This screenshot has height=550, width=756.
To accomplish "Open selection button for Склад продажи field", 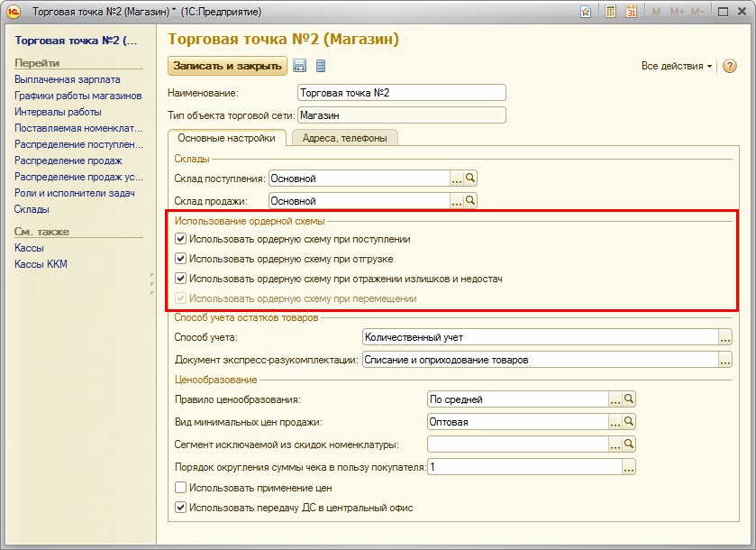I will click(456, 201).
